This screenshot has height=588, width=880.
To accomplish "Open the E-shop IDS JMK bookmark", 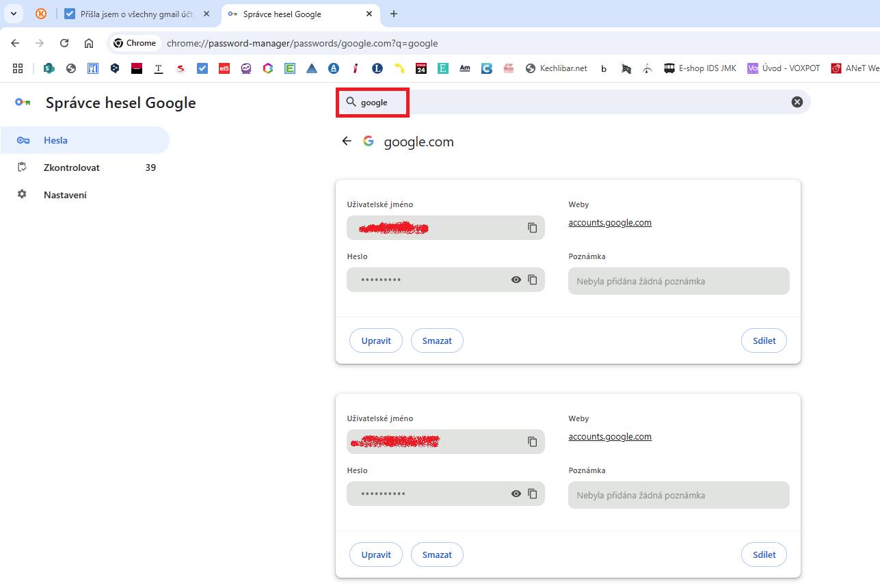I will [x=700, y=68].
